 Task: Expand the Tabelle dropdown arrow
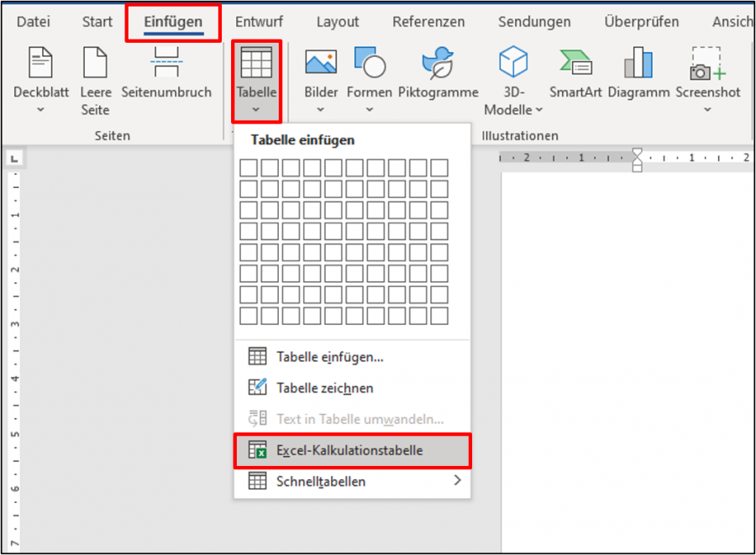click(256, 109)
